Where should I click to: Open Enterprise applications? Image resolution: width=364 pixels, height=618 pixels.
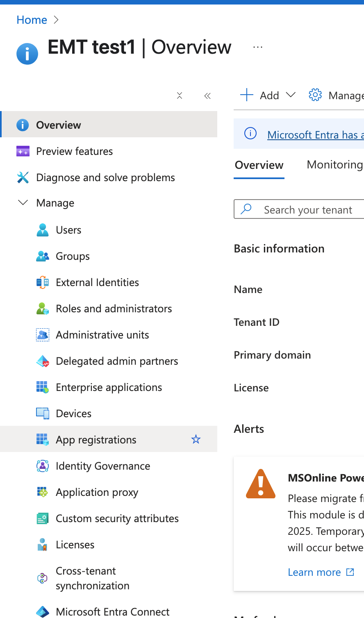(109, 387)
